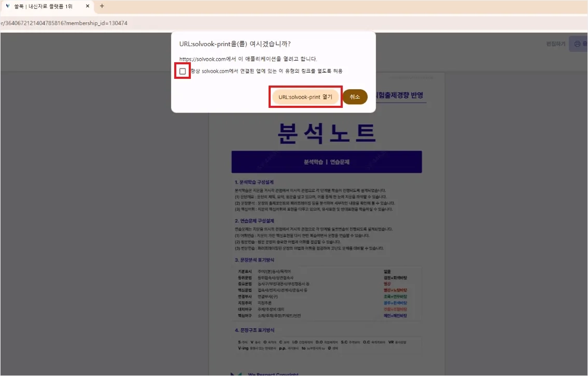Click the printer icon at top right
588x376 pixels.
578,44
